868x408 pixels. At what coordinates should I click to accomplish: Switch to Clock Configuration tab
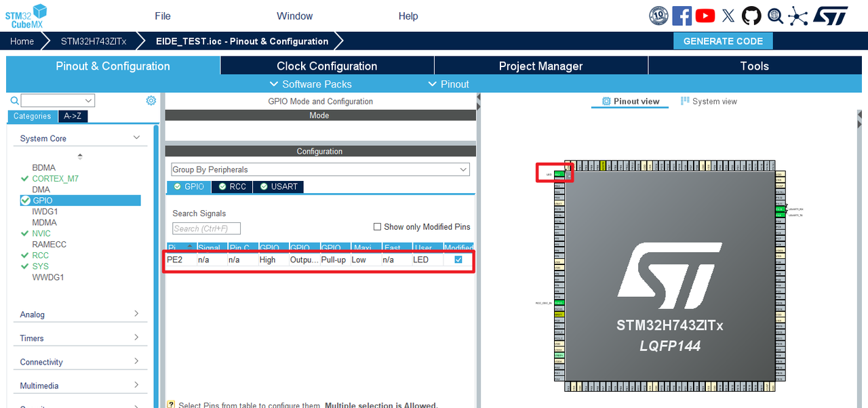(327, 66)
